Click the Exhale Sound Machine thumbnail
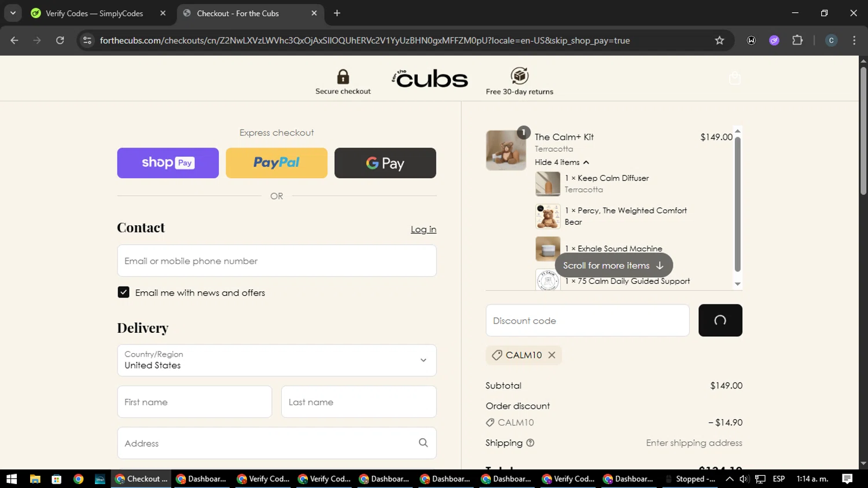 pos(547,249)
